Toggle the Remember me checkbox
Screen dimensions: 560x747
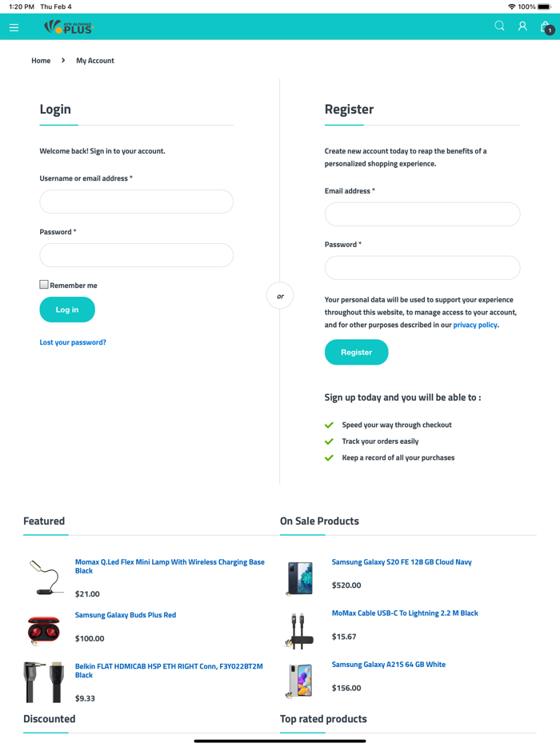pyautogui.click(x=44, y=285)
